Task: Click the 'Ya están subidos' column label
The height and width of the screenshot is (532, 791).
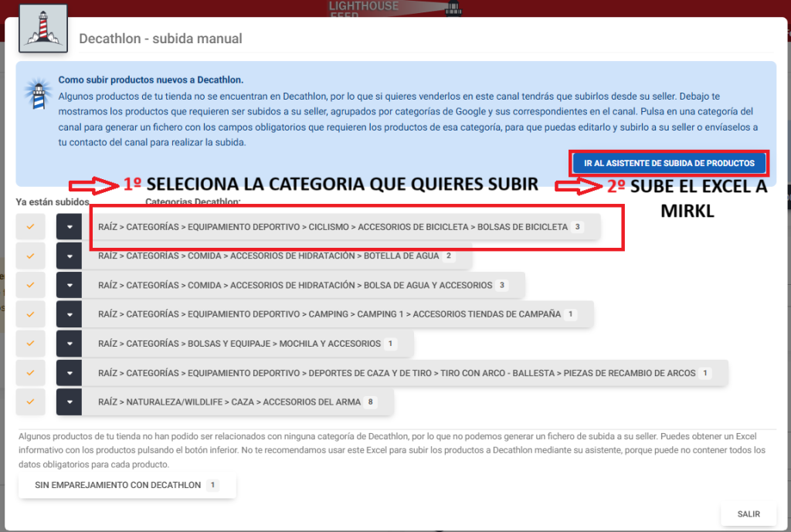Action: pyautogui.click(x=53, y=202)
